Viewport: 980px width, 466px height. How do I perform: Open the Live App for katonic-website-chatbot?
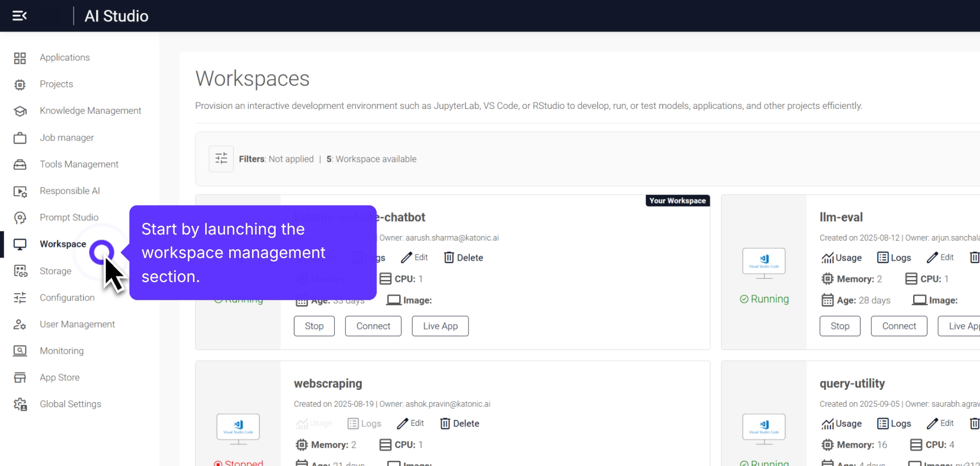coord(440,325)
